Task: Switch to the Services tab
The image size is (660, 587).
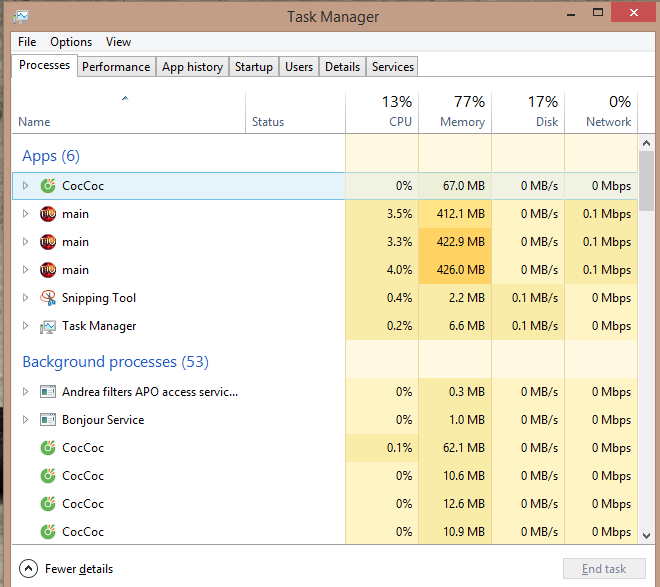Action: [x=392, y=67]
